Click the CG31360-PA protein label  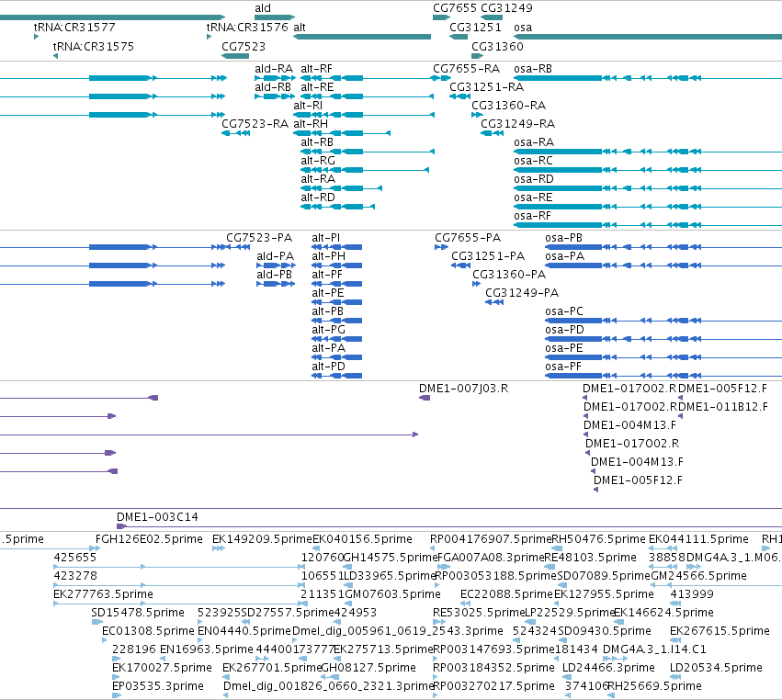[x=509, y=275]
